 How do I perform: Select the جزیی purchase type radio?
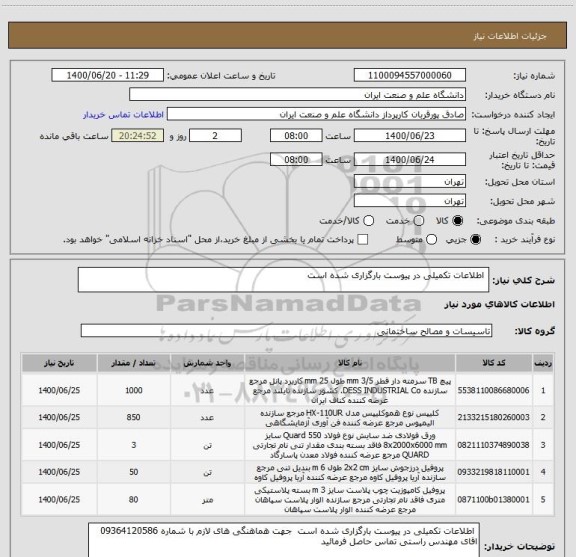coord(476,240)
